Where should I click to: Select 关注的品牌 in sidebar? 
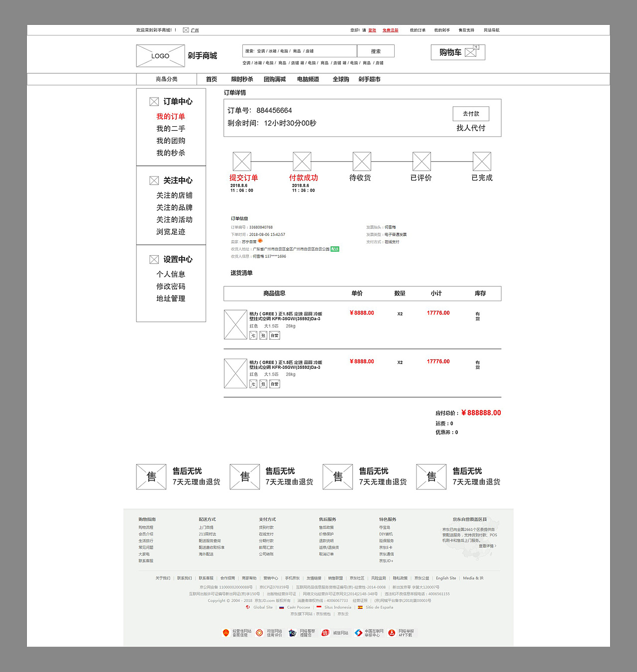(x=174, y=207)
